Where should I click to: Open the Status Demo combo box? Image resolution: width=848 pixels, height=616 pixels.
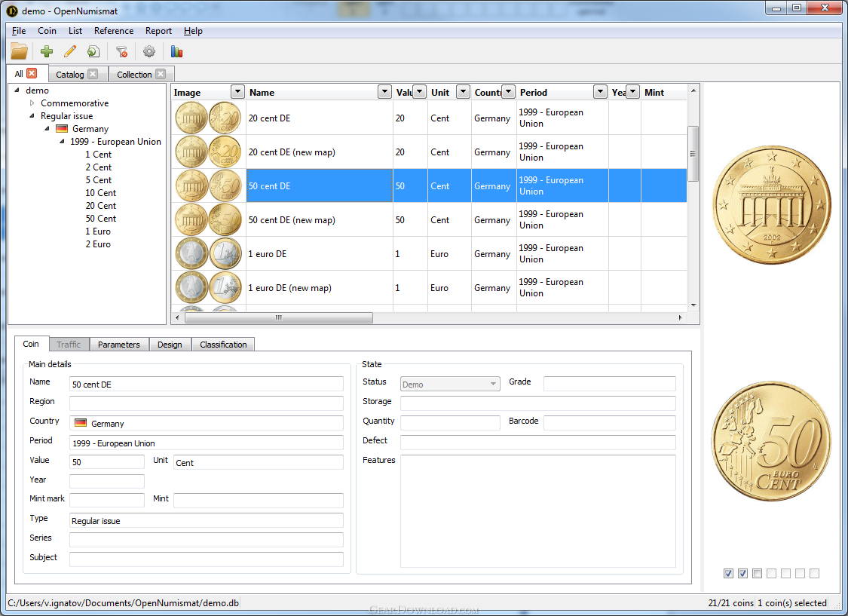pyautogui.click(x=450, y=384)
